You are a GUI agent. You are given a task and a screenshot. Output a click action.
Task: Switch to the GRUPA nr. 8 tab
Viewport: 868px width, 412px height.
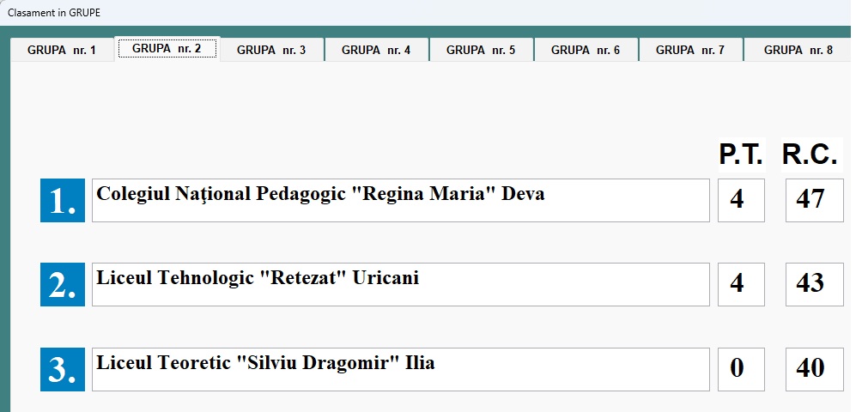798,50
